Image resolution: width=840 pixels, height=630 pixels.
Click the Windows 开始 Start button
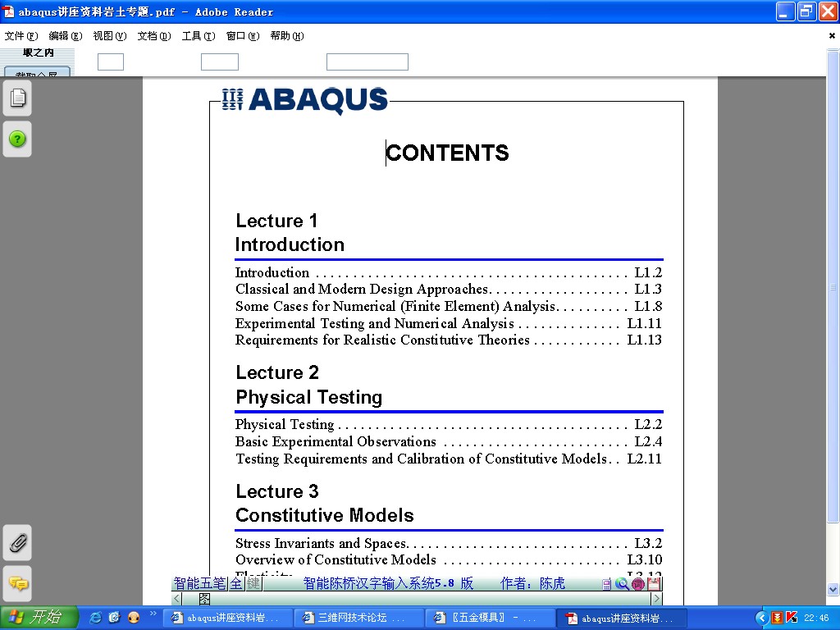pos(39,618)
